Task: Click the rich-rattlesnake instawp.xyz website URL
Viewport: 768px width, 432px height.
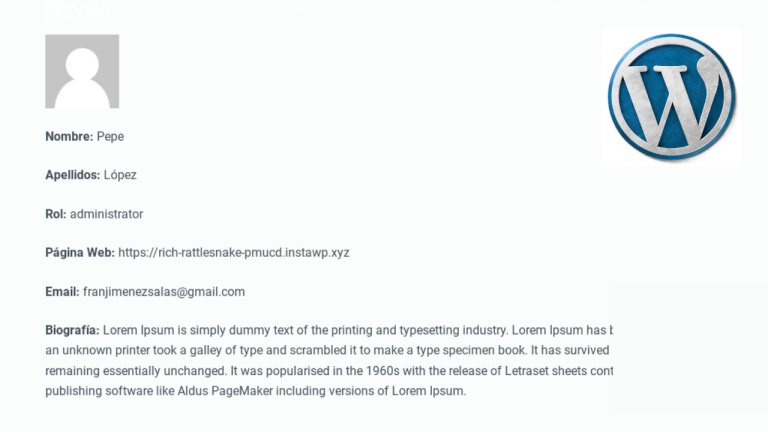Action: (234, 253)
